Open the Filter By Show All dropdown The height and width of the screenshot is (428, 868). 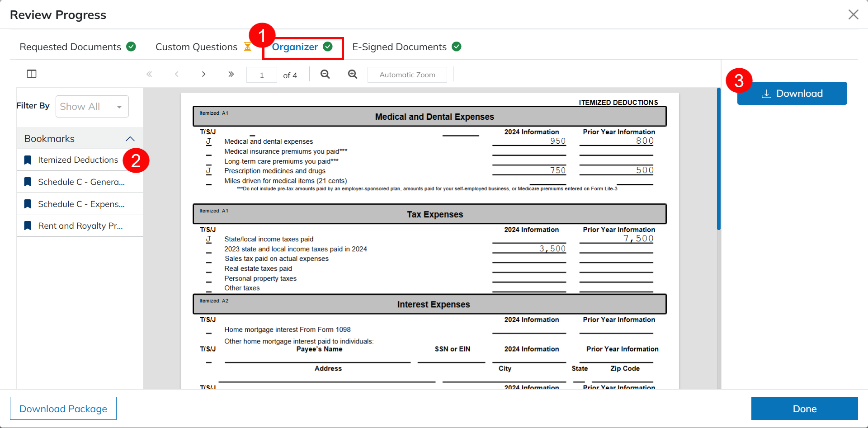92,107
